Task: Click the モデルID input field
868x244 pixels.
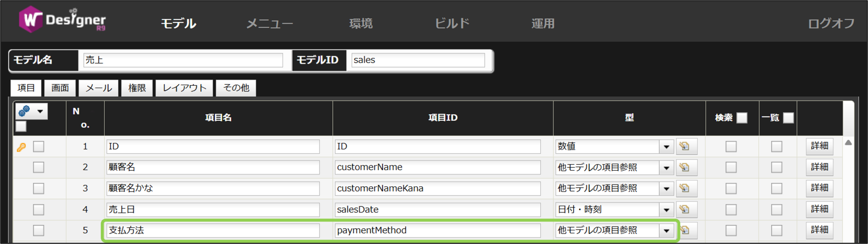Action: 418,60
